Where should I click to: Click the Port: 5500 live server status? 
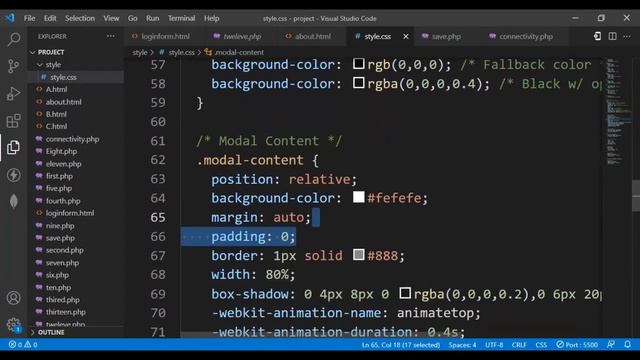[x=577, y=345]
